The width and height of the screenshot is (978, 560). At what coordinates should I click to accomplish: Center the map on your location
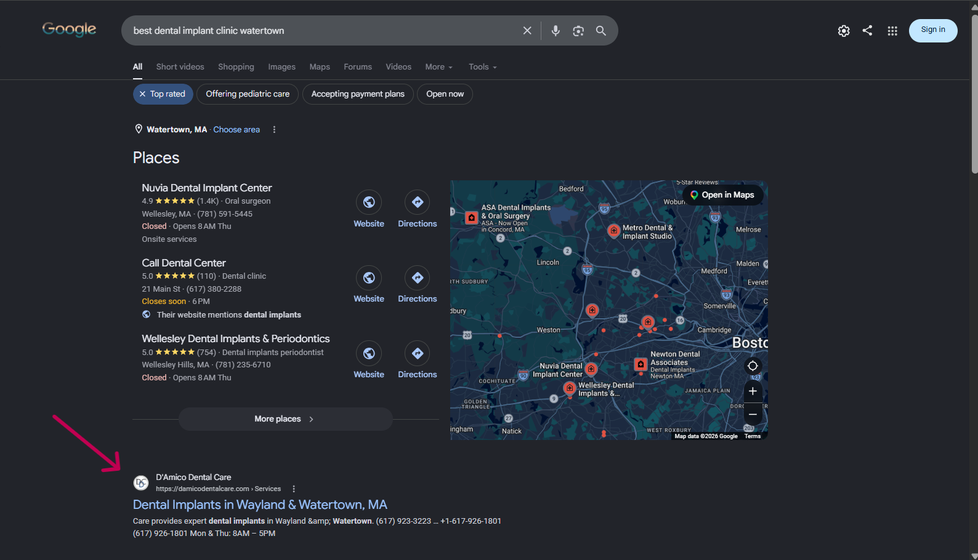click(x=753, y=366)
